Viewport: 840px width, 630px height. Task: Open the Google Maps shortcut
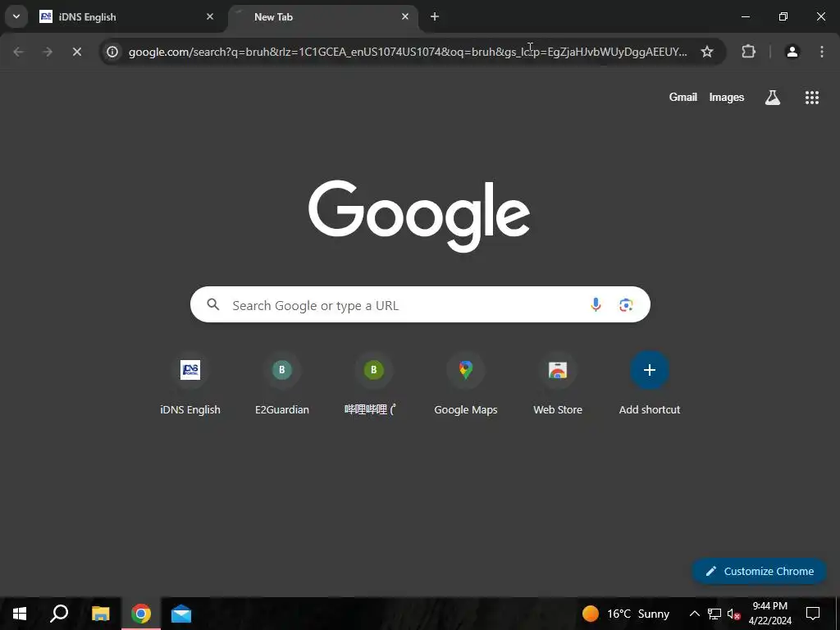point(466,384)
